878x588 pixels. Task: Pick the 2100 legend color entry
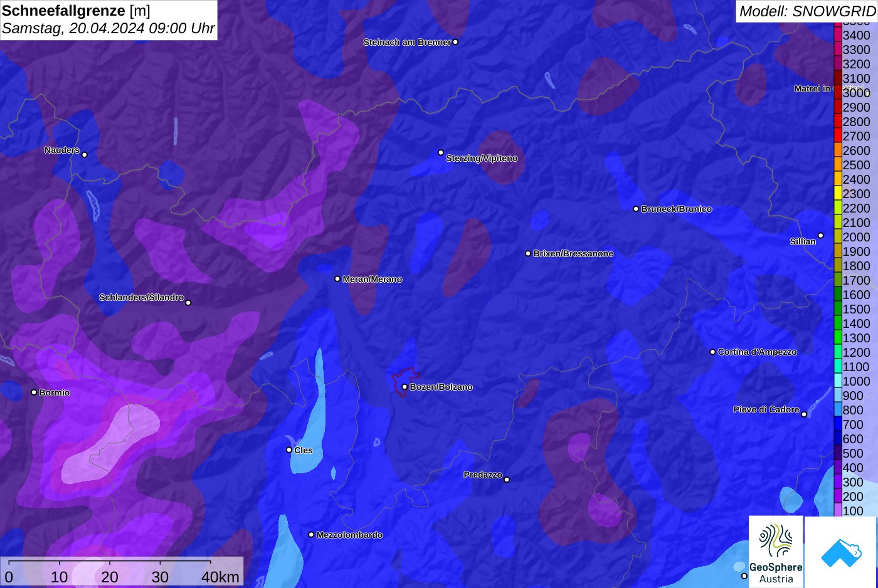[838, 223]
